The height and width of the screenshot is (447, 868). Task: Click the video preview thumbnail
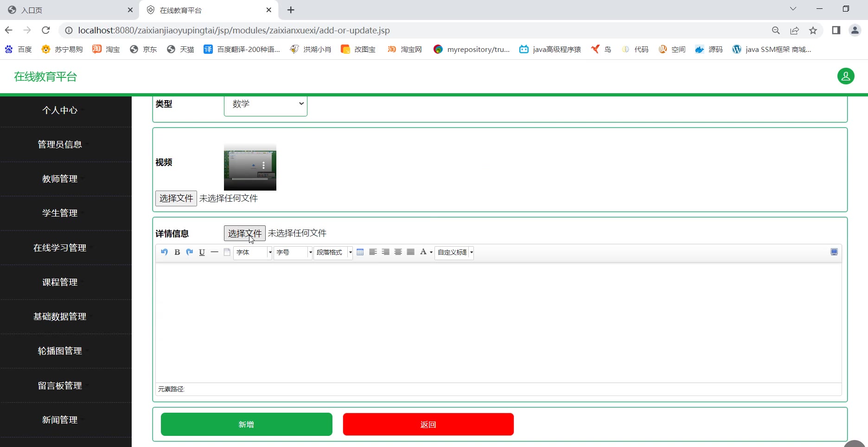point(250,167)
